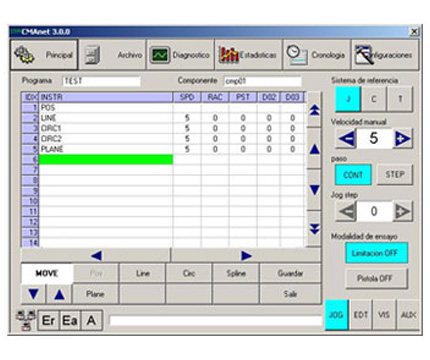Image resolution: width=430 pixels, height=360 pixels.
Task: Switch to EDT mode tab
Action: (x=361, y=315)
